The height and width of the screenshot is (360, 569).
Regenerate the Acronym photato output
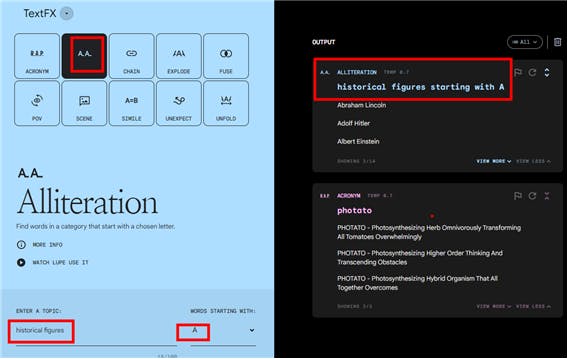click(532, 196)
